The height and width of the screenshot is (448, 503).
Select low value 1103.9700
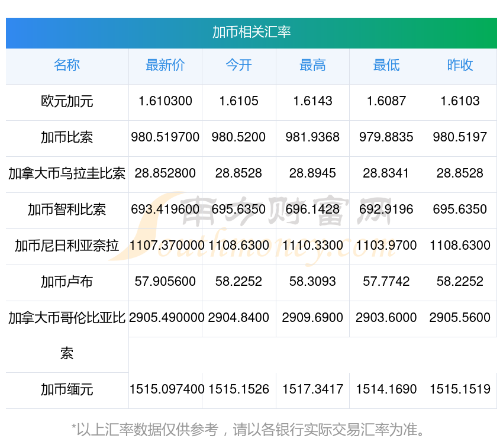(x=386, y=246)
